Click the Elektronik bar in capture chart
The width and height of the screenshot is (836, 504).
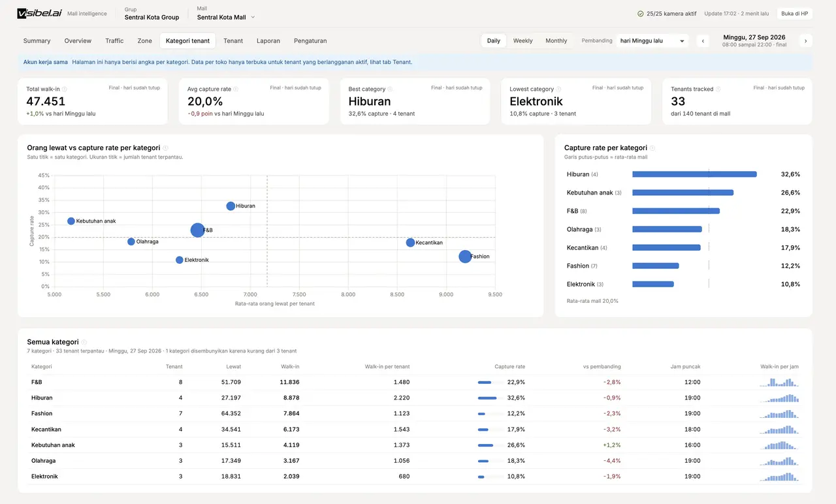click(653, 284)
